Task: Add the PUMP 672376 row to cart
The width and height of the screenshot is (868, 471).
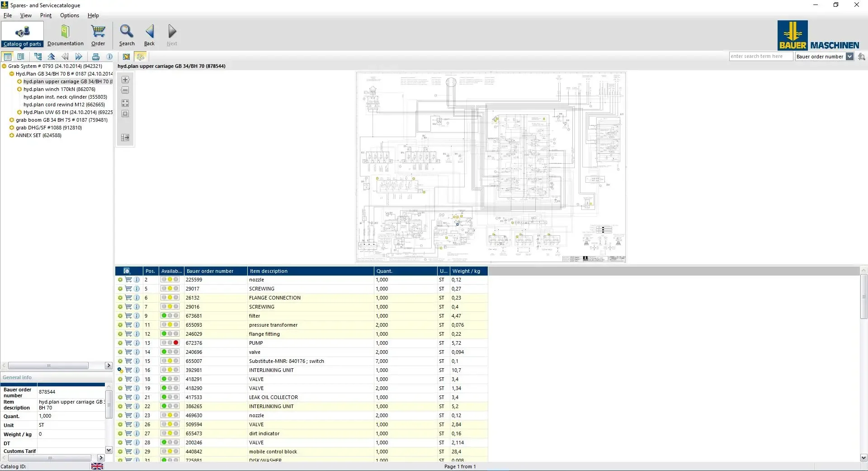Action: 128,343
